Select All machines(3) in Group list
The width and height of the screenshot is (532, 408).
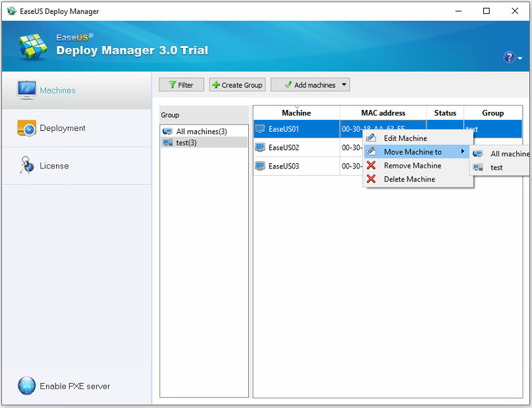coord(201,132)
